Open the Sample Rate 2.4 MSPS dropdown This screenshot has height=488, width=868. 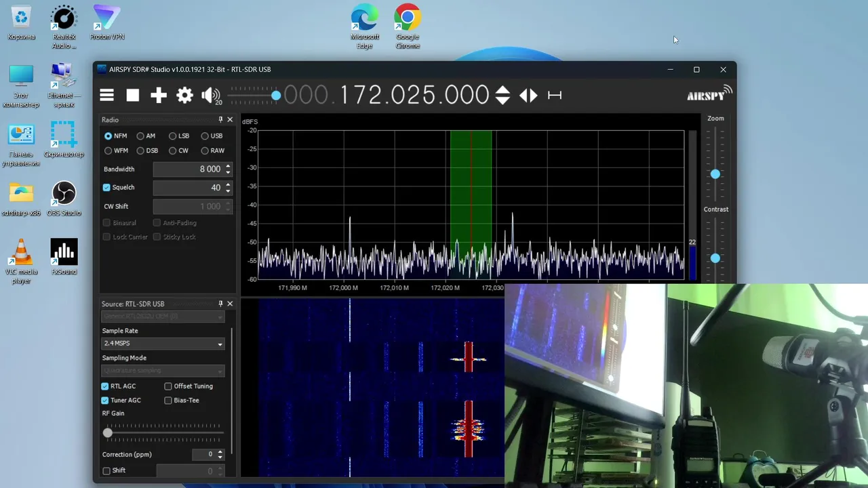[163, 344]
